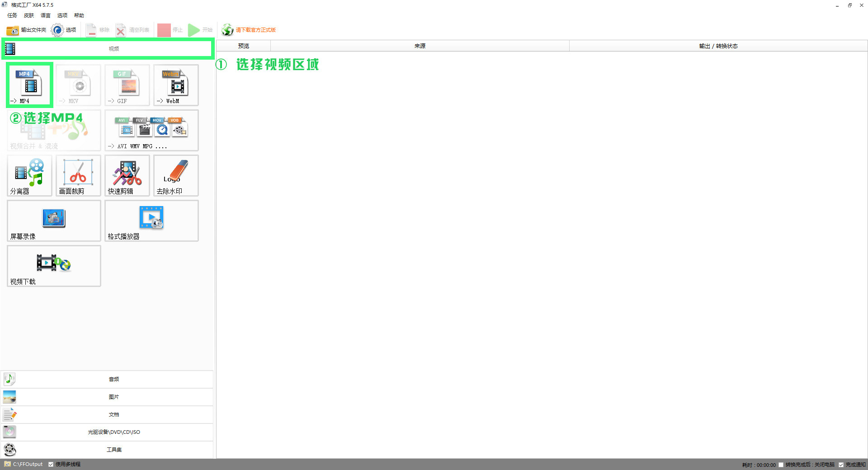Expand the 光驱设备 DVD/CD/ISO section
Viewport: 868px width, 470px height.
107,432
